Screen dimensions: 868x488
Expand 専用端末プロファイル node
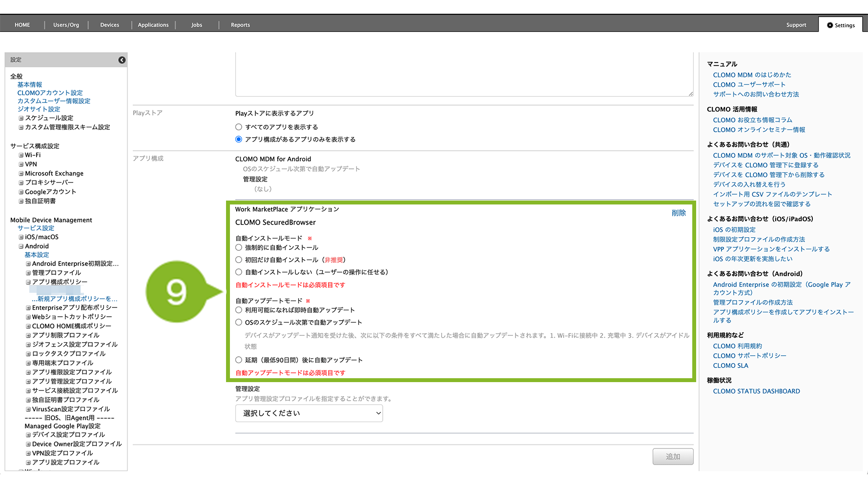28,363
